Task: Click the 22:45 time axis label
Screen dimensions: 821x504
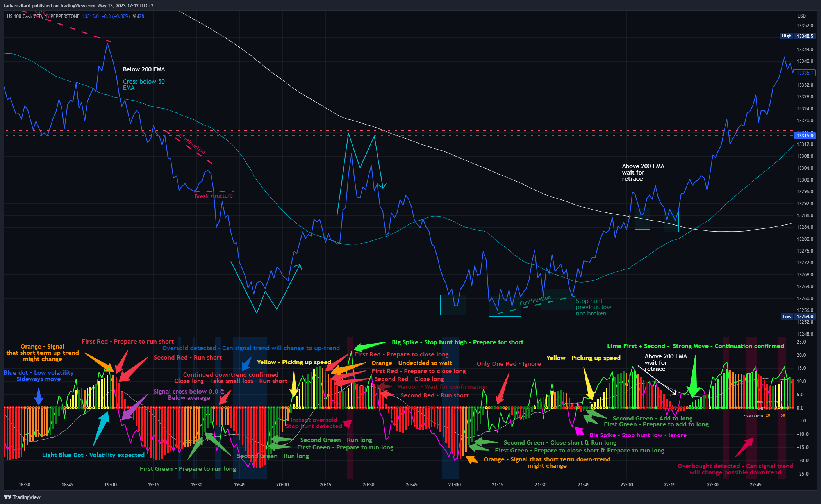Action: 755,485
